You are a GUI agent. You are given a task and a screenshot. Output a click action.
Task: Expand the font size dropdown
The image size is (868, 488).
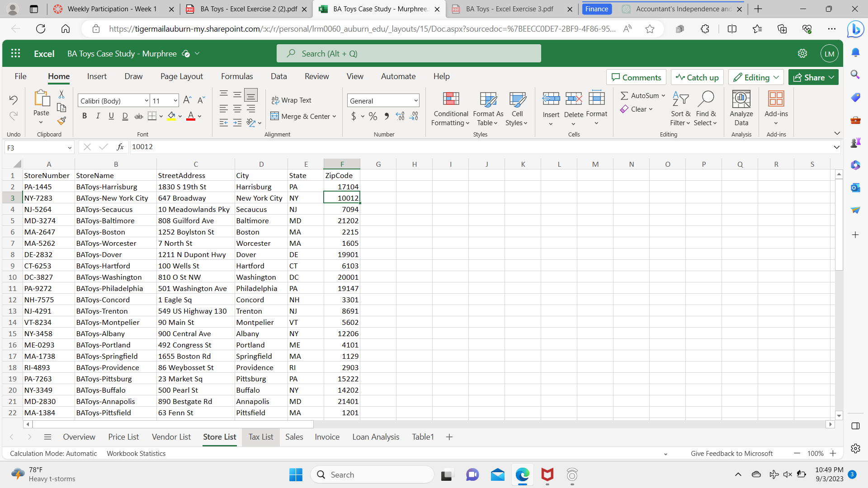(x=175, y=101)
